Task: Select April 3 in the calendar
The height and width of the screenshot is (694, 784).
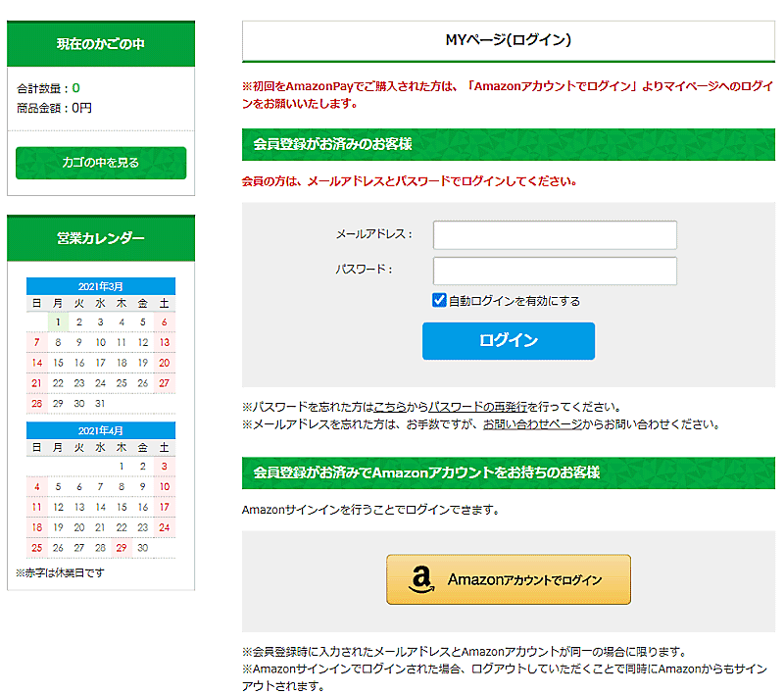Action: [164, 467]
